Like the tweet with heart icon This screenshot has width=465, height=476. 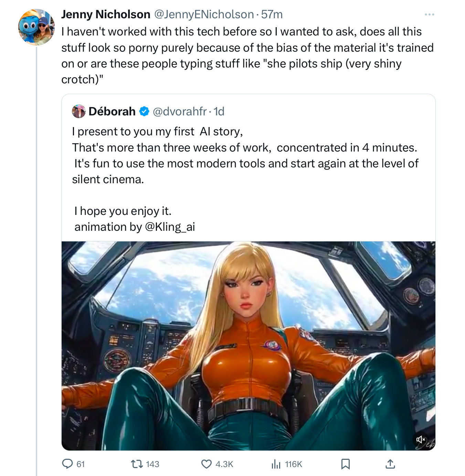coord(206,464)
